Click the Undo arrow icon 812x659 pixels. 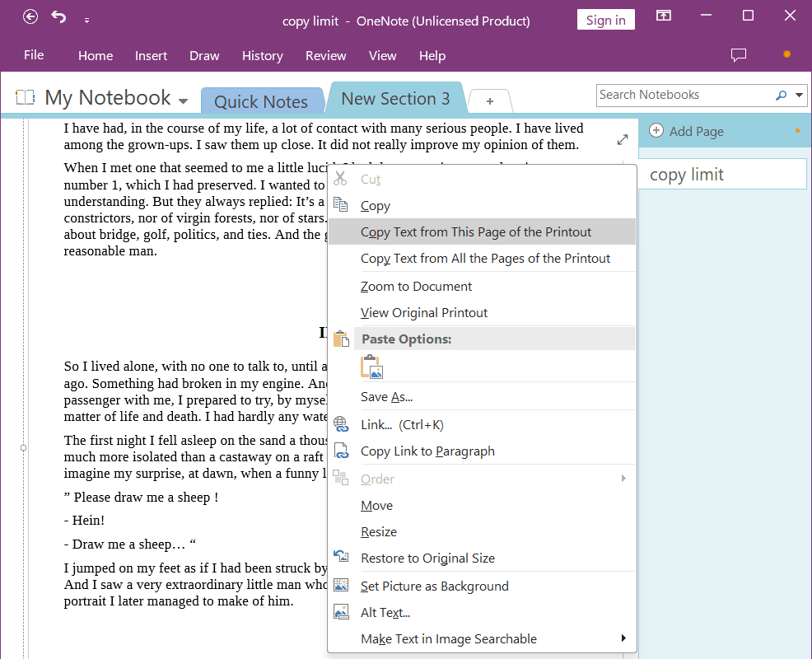coord(58,17)
